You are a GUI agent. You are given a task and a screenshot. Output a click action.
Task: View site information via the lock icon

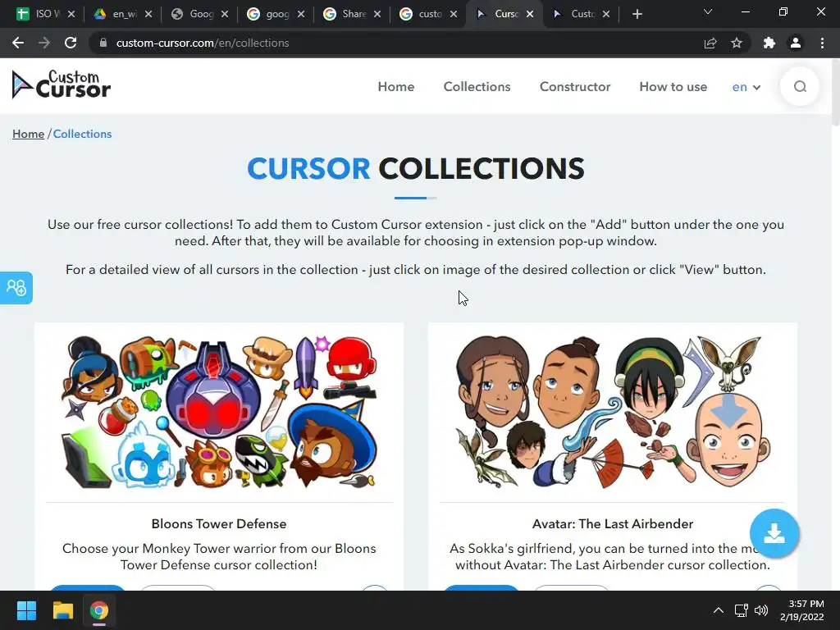[103, 43]
